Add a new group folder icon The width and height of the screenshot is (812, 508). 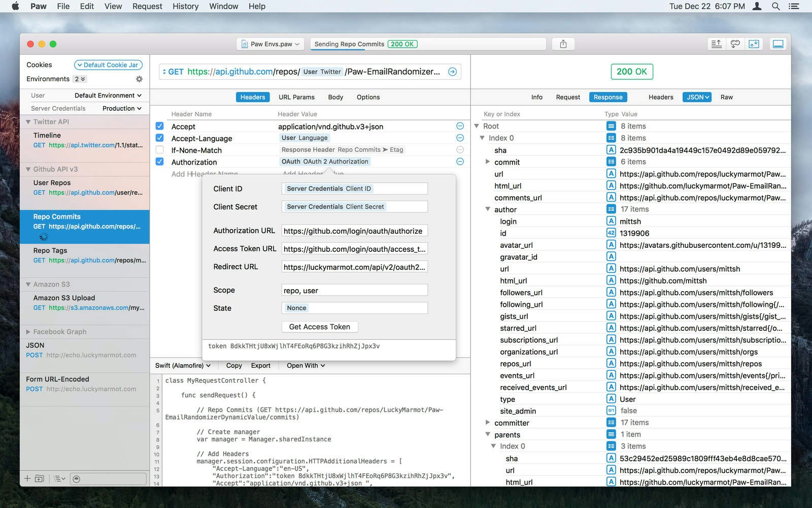39,479
